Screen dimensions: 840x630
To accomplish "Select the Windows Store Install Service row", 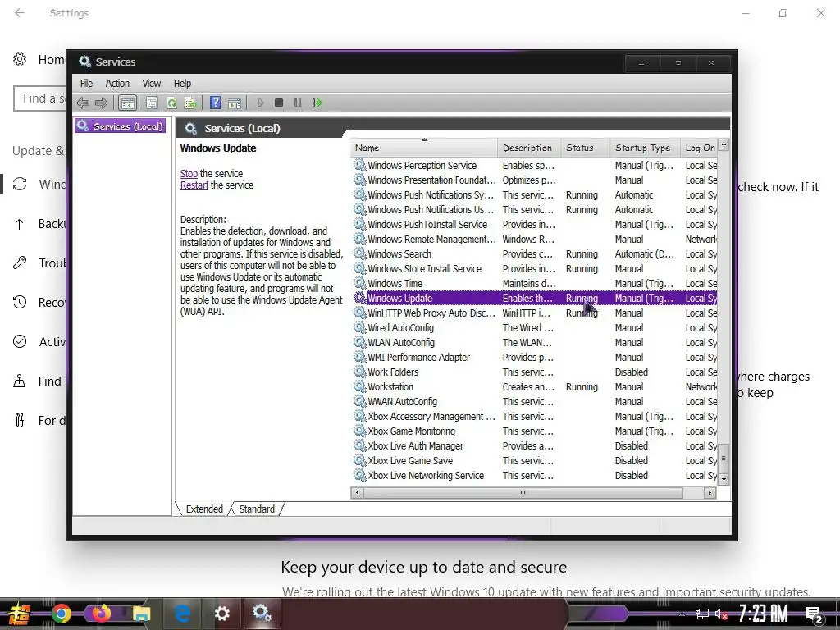I will (535, 269).
